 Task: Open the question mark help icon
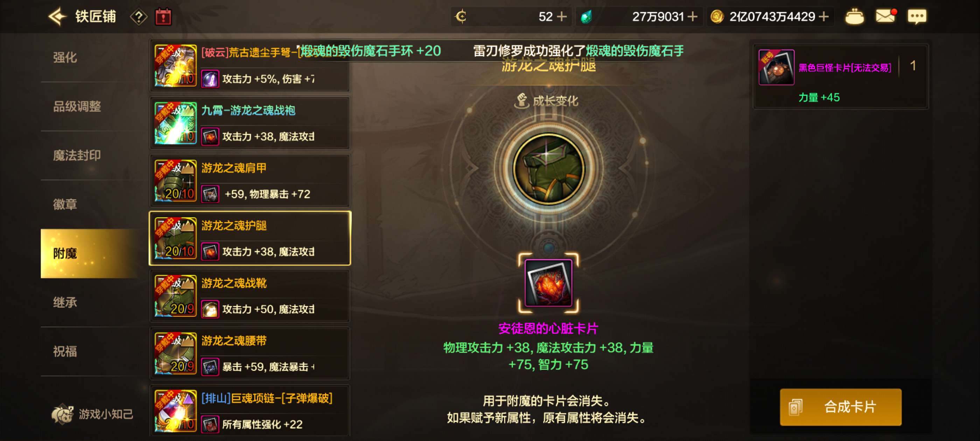click(x=139, y=17)
